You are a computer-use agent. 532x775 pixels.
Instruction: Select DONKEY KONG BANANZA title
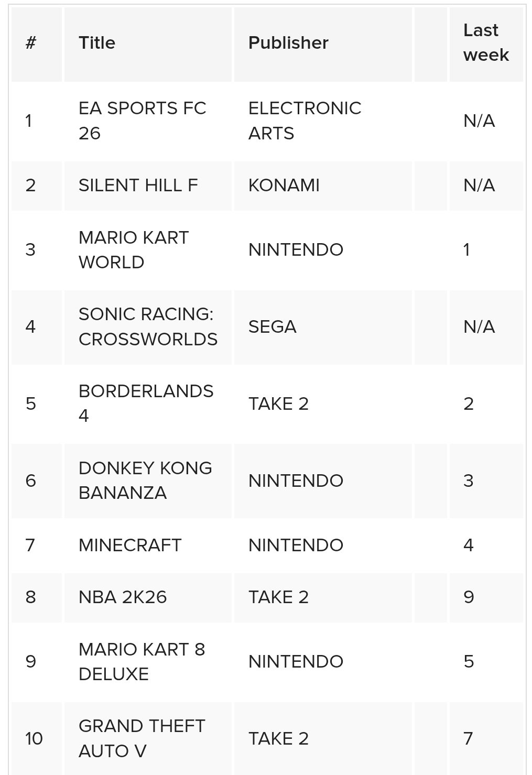click(145, 481)
